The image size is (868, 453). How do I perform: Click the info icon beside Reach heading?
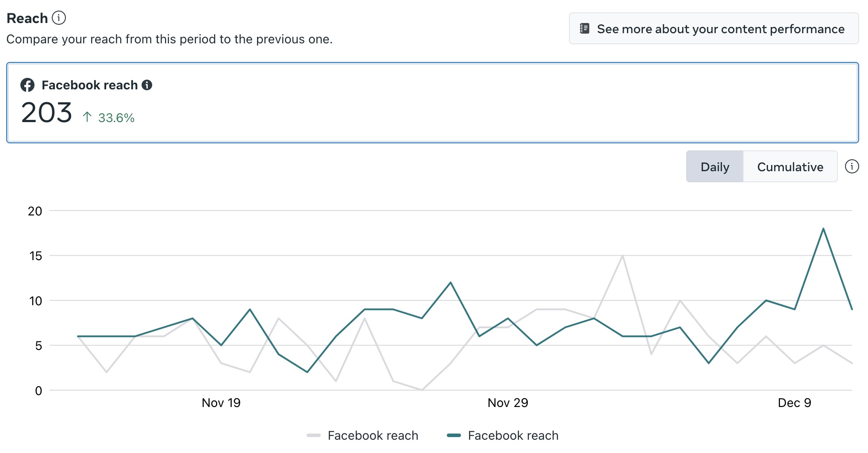coord(59,18)
